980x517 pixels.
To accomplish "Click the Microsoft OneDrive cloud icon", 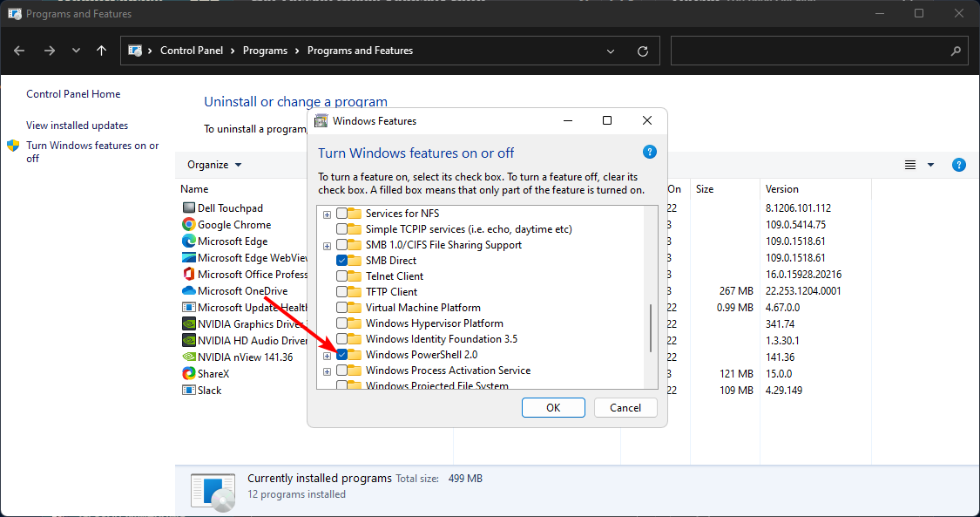I will point(189,290).
